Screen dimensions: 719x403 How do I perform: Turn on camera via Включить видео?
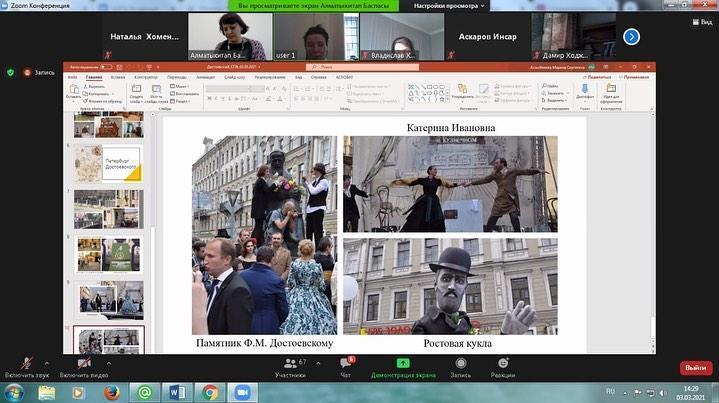click(84, 365)
